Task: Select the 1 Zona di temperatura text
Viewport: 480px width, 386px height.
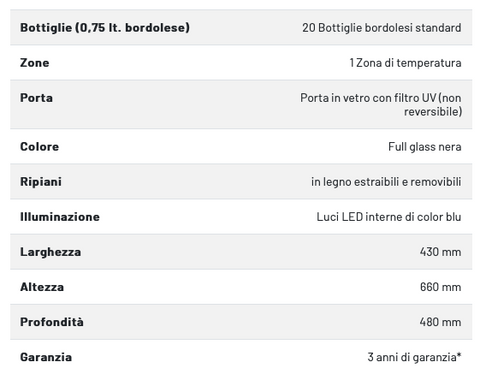Action: click(405, 63)
